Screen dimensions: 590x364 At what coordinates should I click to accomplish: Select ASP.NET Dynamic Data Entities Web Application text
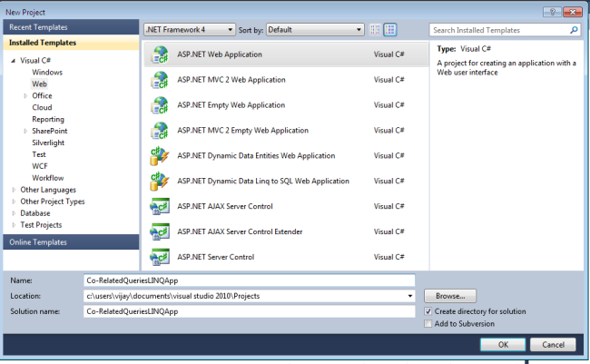click(x=256, y=156)
